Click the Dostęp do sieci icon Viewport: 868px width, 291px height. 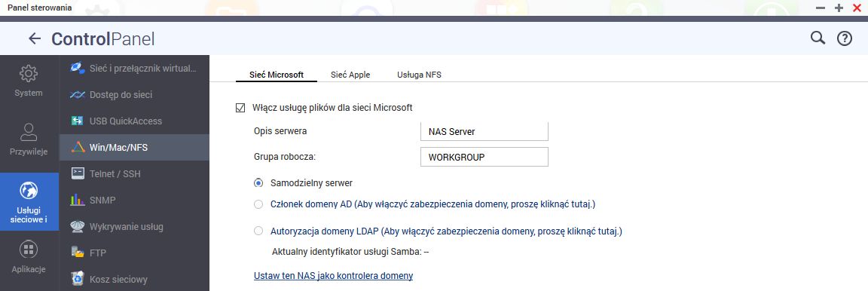pos(78,95)
